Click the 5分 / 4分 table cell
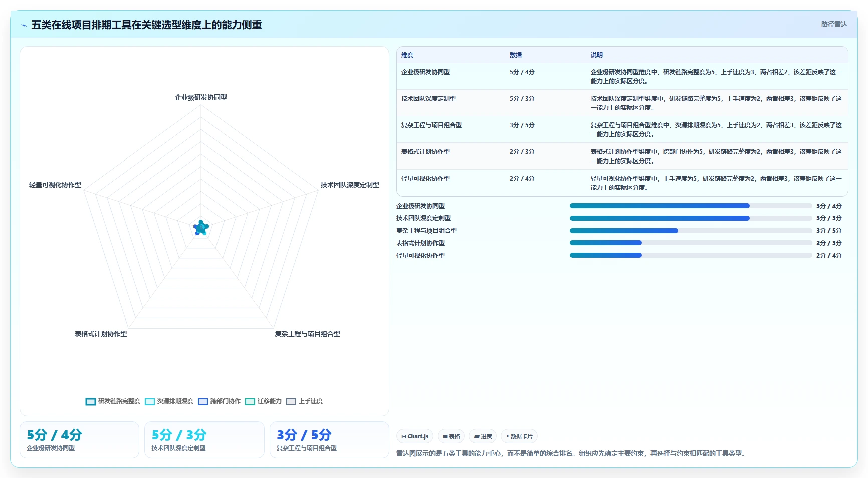Viewport: 868px width, 478px height. click(x=522, y=72)
